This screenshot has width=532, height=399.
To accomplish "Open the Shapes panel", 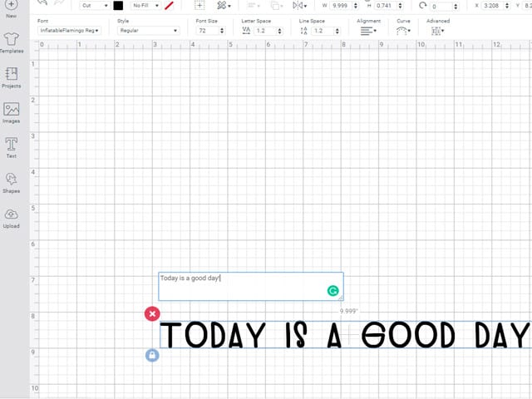I will 11,183.
